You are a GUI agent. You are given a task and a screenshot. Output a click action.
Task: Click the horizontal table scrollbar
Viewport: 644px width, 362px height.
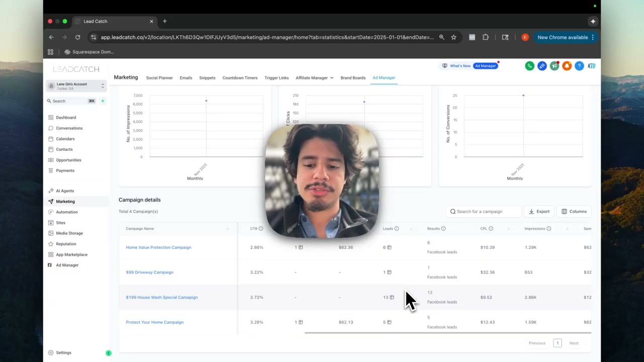(448, 333)
